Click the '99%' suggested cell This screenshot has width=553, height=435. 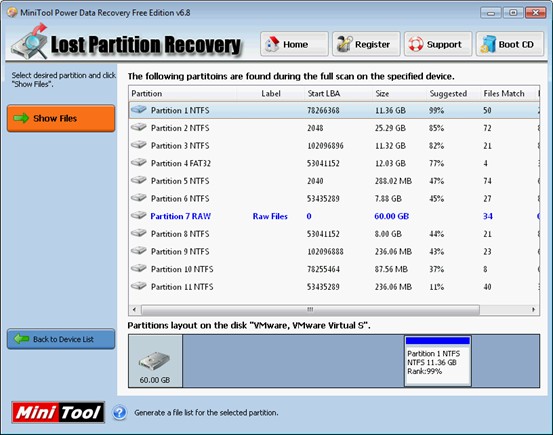pos(436,110)
